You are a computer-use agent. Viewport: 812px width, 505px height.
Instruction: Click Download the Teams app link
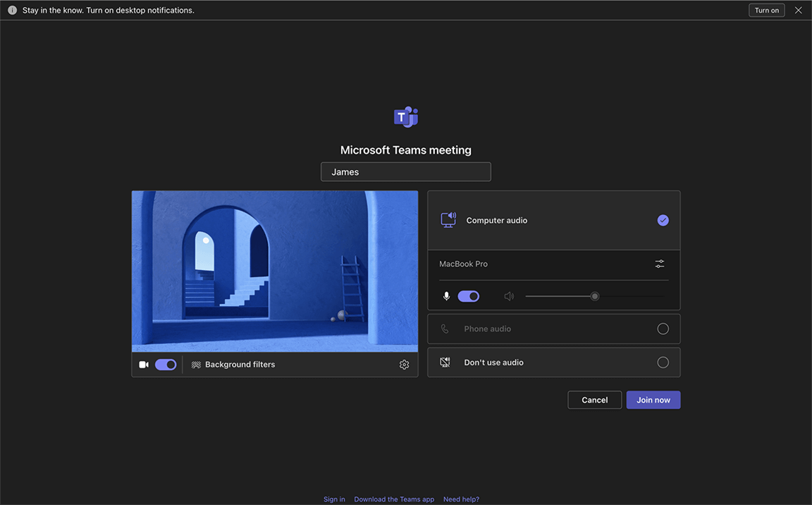click(394, 499)
